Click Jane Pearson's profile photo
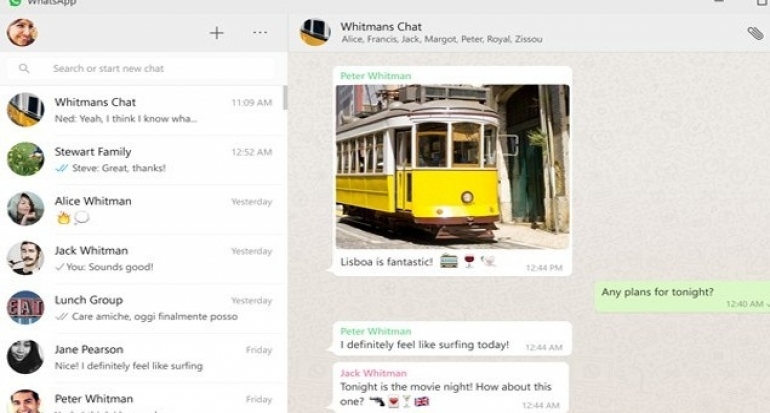Viewport: 770px width, 413px height. tap(26, 357)
